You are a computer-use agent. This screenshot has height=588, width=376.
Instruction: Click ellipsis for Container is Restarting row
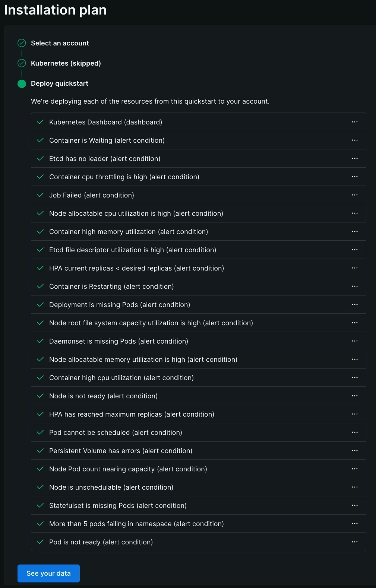click(x=354, y=286)
